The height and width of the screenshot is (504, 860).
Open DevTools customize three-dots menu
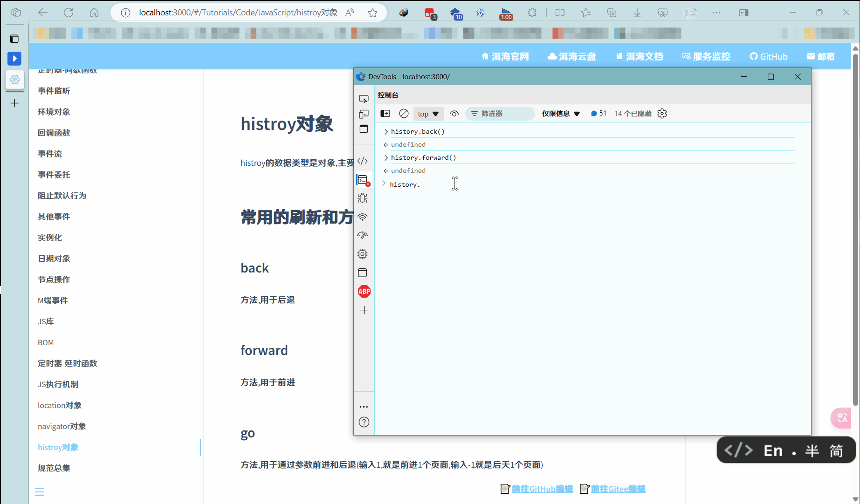pyautogui.click(x=364, y=407)
